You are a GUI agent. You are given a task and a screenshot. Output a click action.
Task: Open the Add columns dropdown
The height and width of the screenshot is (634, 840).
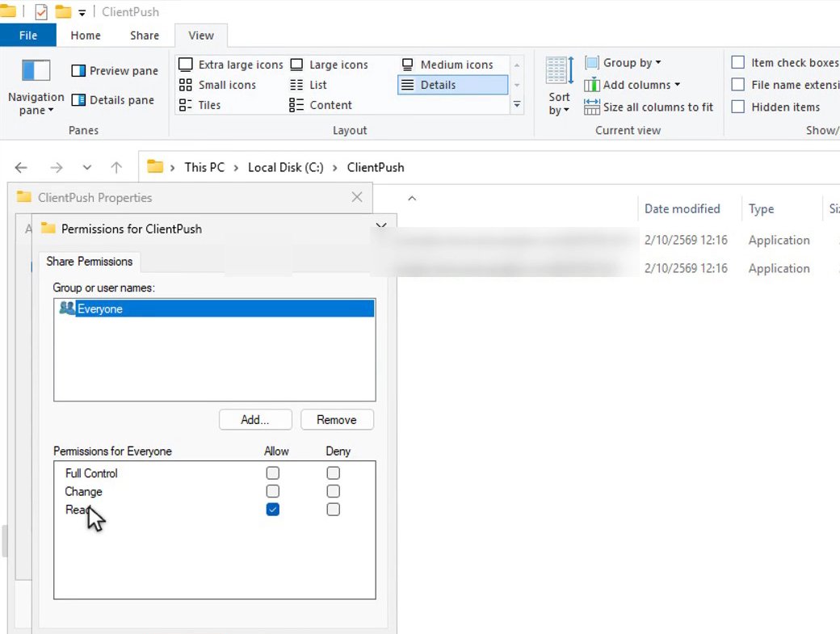click(x=632, y=85)
